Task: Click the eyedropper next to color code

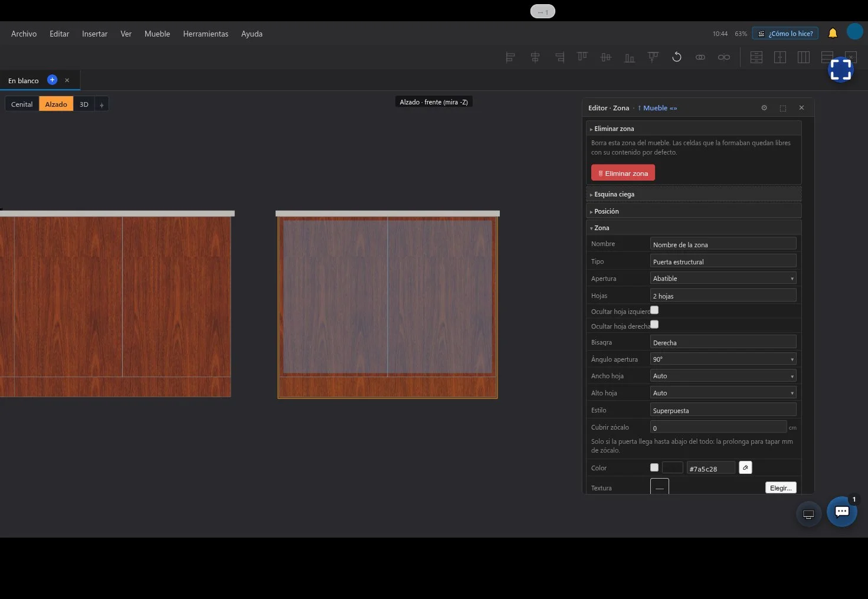Action: pyautogui.click(x=745, y=467)
